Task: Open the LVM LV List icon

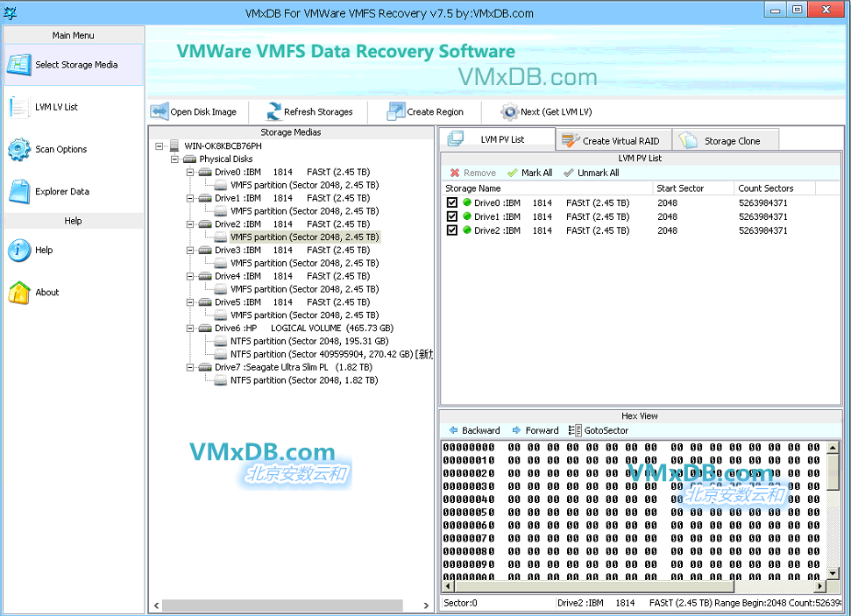Action: point(18,107)
